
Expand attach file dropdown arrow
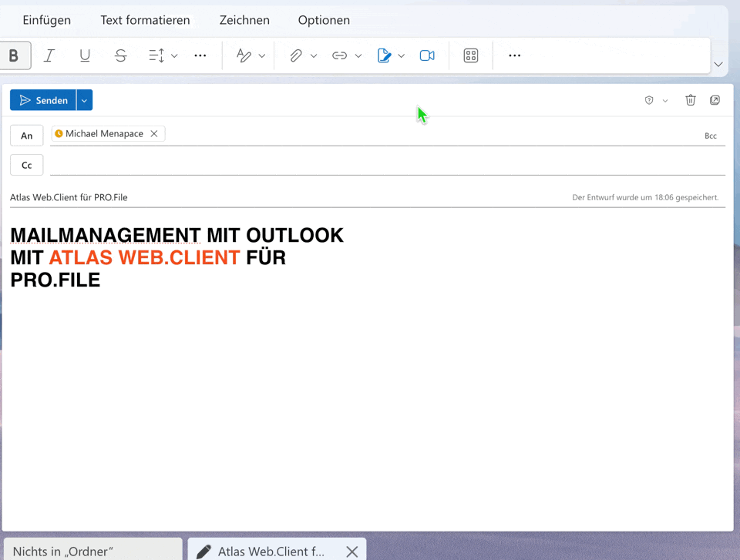[314, 56]
